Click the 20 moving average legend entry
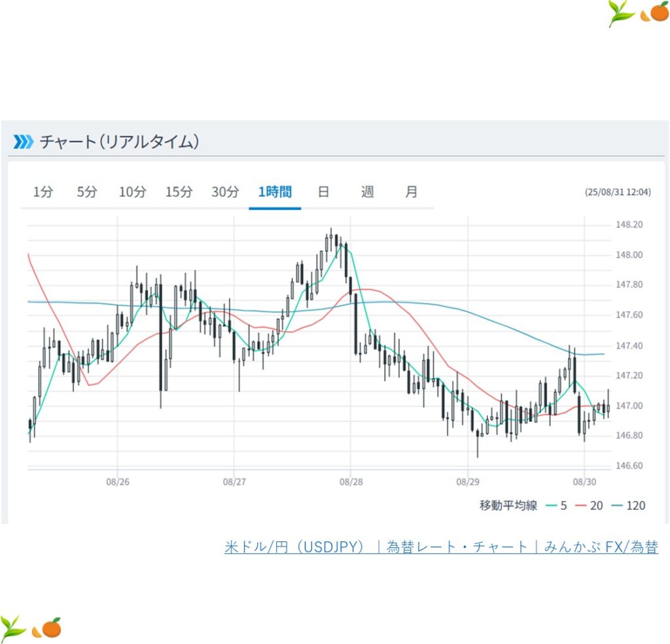 click(589, 505)
